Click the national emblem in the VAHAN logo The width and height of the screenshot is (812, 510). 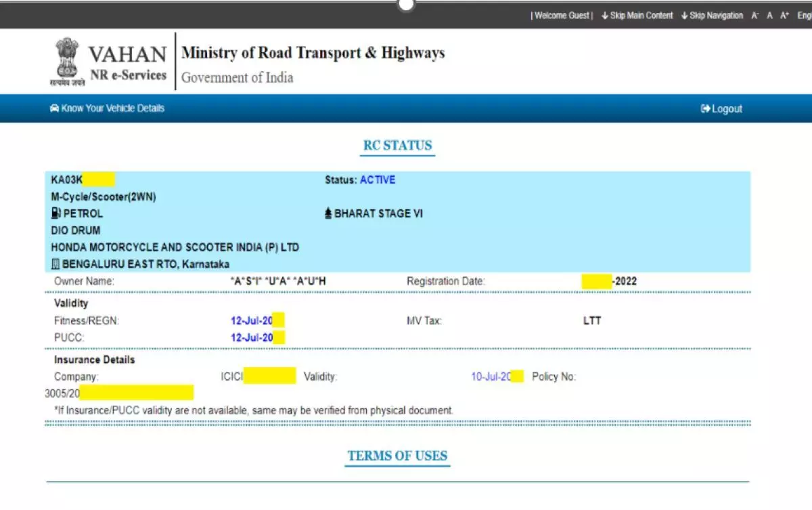(66, 61)
